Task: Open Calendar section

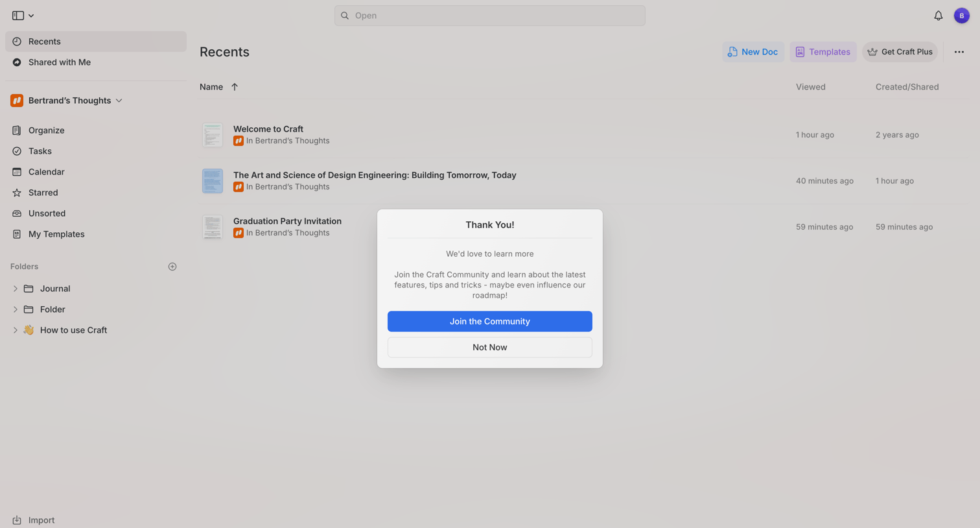Action: [96, 172]
